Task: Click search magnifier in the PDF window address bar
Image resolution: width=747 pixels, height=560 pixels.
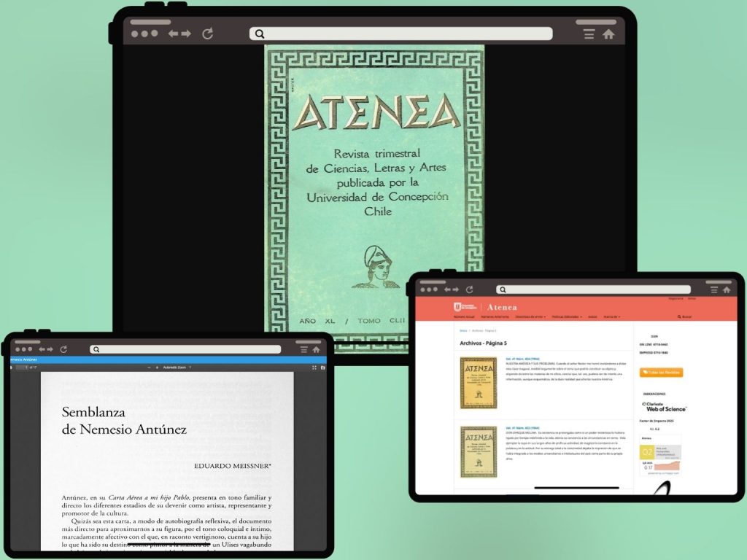Action: (96, 349)
